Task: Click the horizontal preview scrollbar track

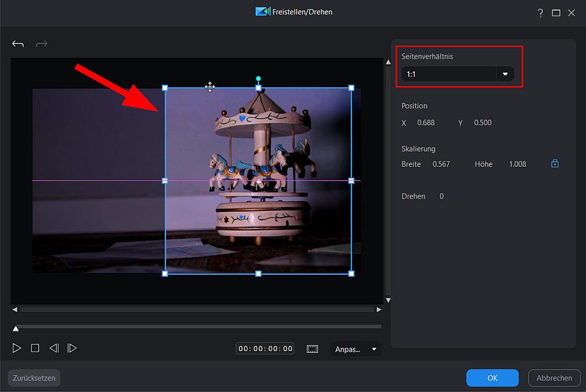Action: tap(197, 309)
